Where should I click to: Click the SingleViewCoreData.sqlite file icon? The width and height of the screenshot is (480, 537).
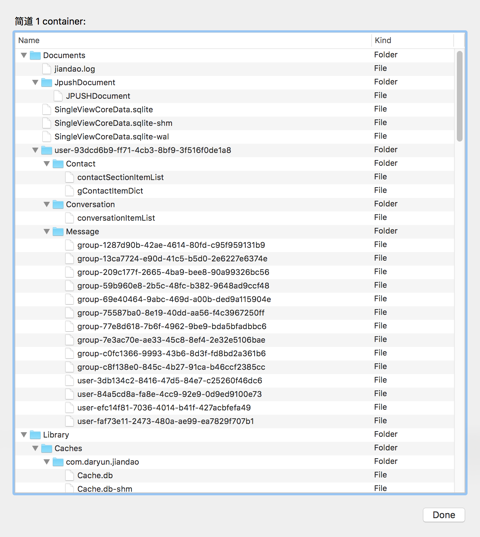[x=47, y=110]
